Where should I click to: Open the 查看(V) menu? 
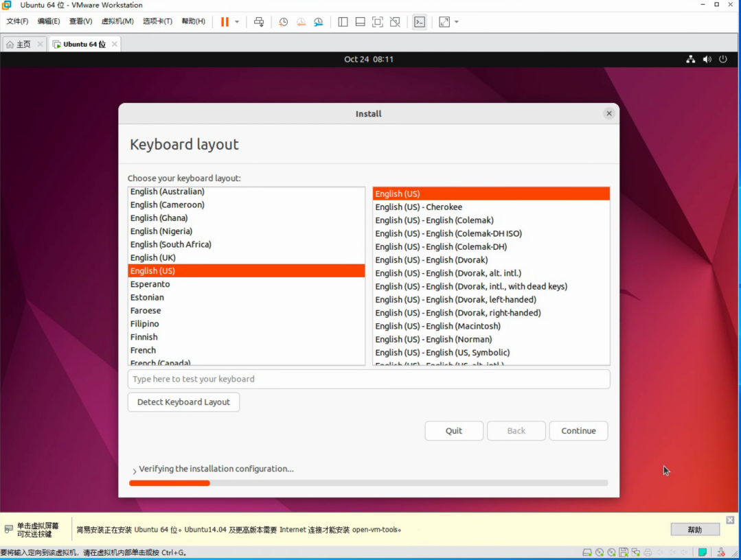[80, 21]
